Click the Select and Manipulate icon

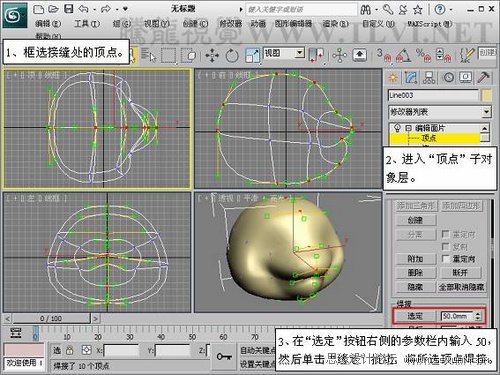[339, 55]
